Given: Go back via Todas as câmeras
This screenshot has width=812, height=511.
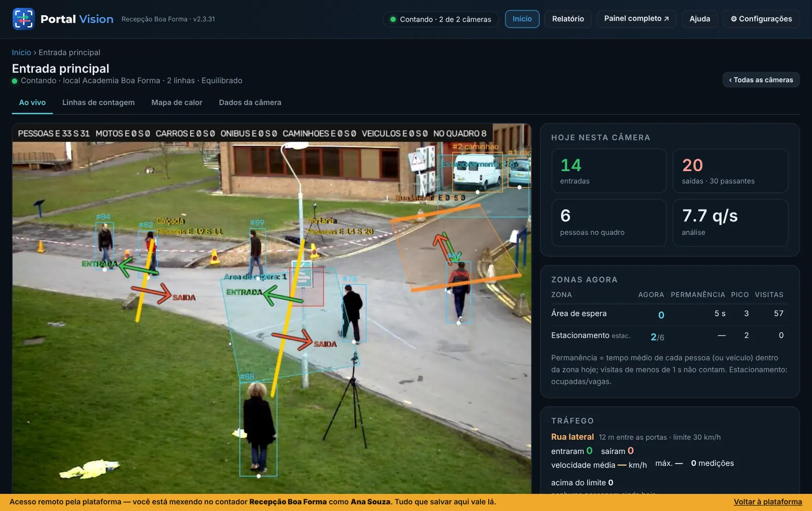Looking at the screenshot, I should tap(761, 80).
